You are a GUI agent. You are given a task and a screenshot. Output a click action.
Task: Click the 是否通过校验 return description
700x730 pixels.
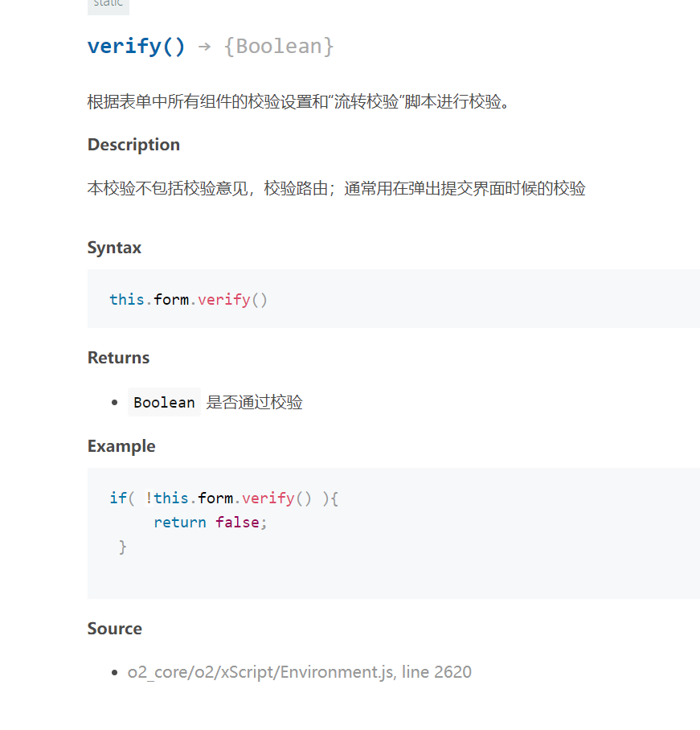click(x=255, y=402)
